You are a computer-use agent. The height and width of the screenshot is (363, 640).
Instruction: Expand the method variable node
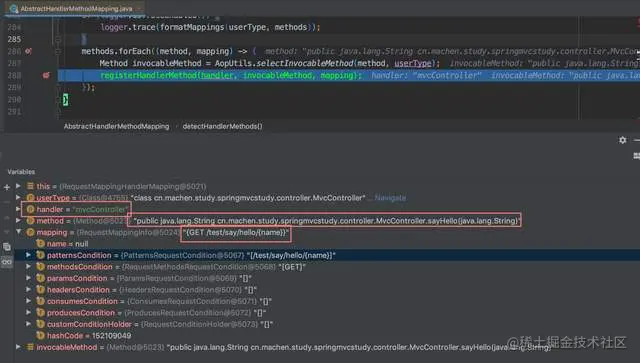(18, 220)
